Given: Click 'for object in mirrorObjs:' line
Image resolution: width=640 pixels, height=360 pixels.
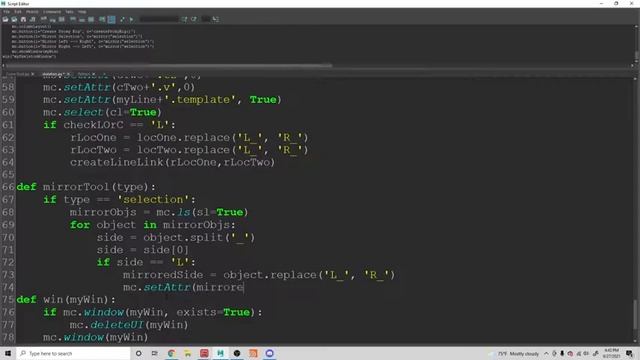Looking at the screenshot, I should point(153,225).
